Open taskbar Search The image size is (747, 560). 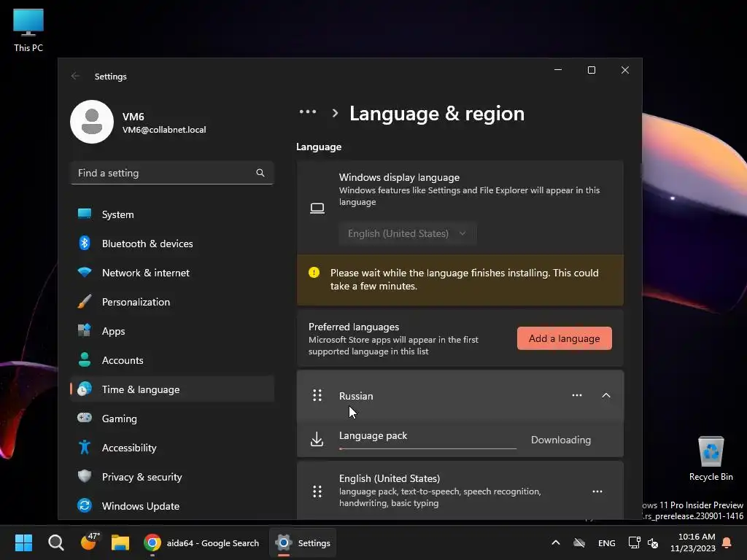(x=55, y=542)
